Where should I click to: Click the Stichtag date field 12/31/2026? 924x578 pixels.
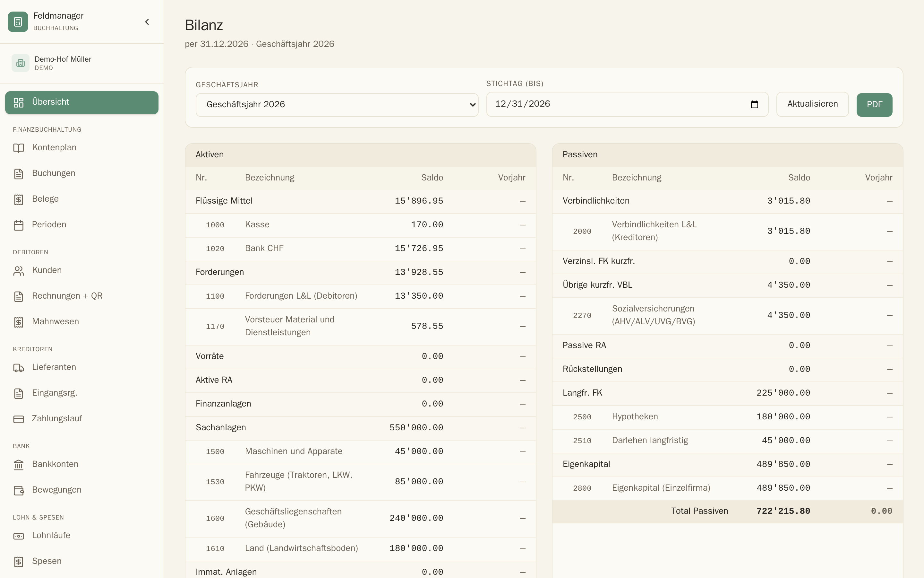(x=627, y=104)
